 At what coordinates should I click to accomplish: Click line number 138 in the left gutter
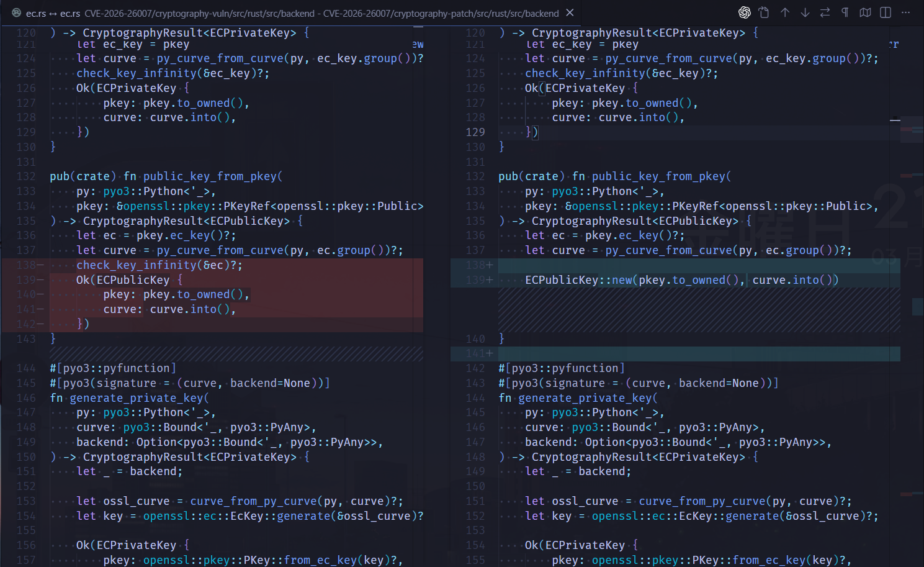coord(25,265)
